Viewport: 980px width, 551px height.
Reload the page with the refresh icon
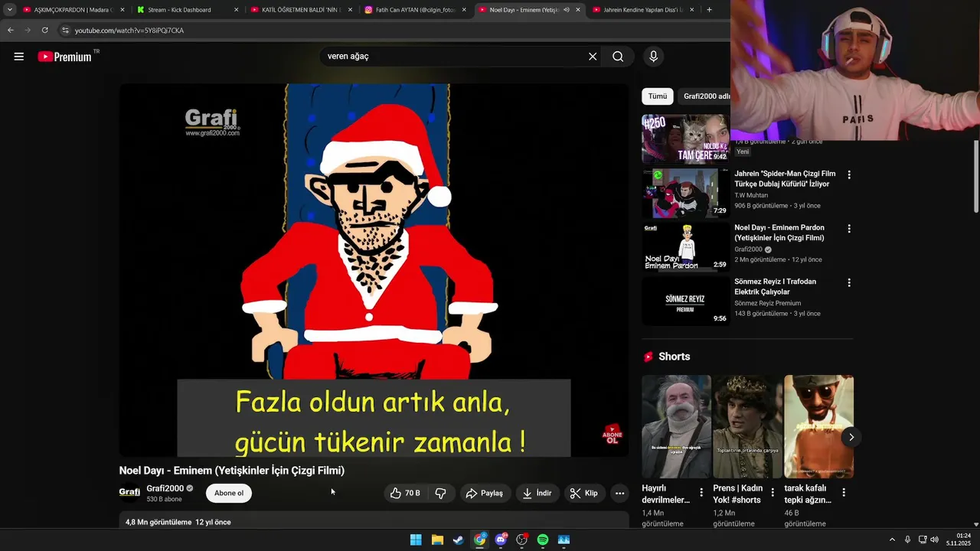point(45,31)
